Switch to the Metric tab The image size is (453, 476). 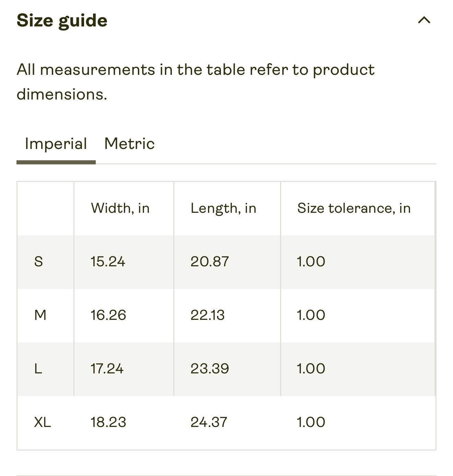point(129,143)
